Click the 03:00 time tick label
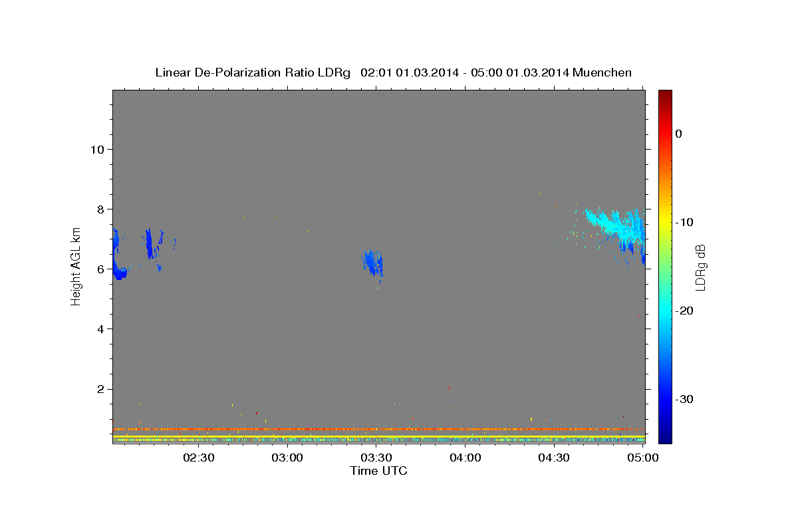 click(288, 458)
